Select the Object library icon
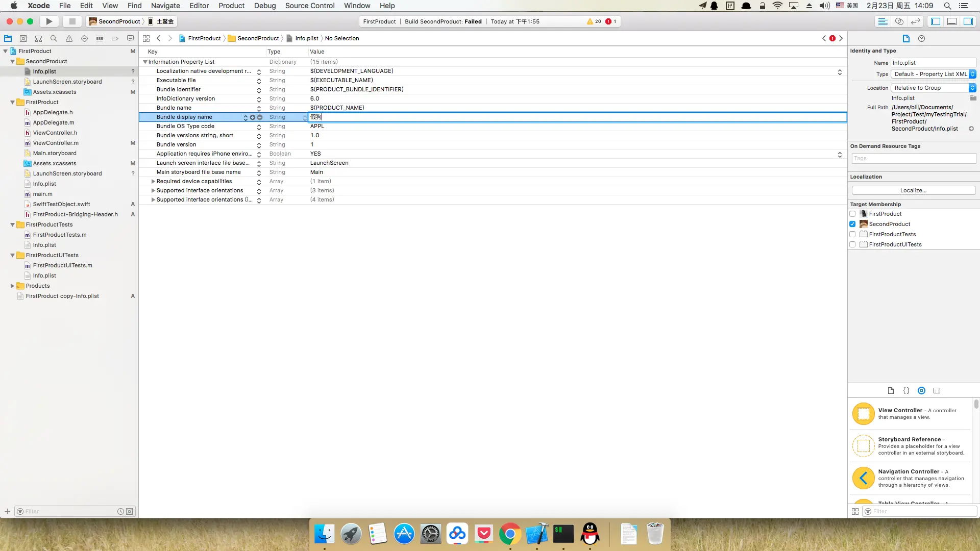The width and height of the screenshot is (980, 551). [921, 390]
